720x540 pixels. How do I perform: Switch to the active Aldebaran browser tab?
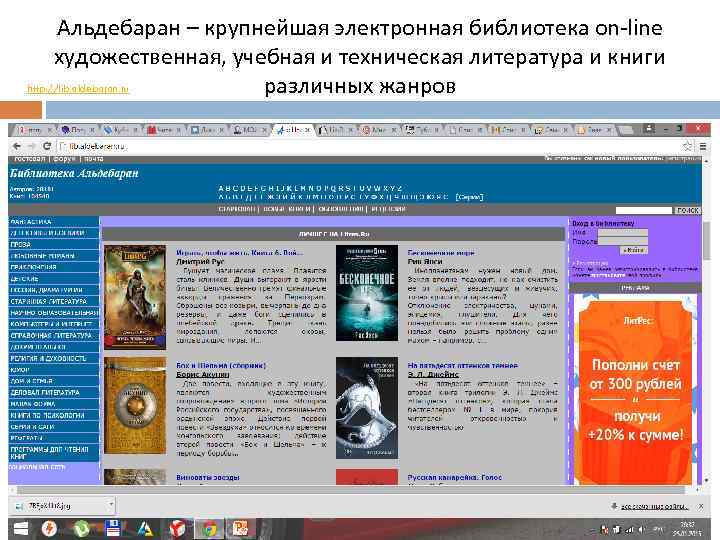coord(294,130)
